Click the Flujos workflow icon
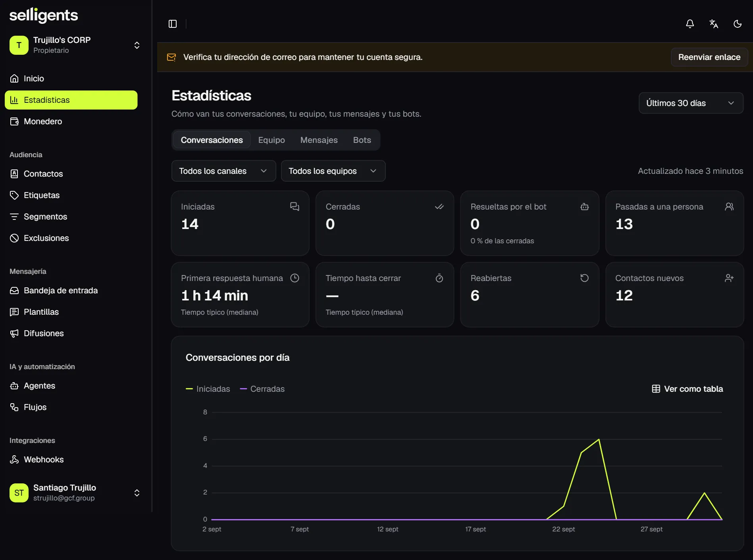The image size is (753, 560). (14, 407)
